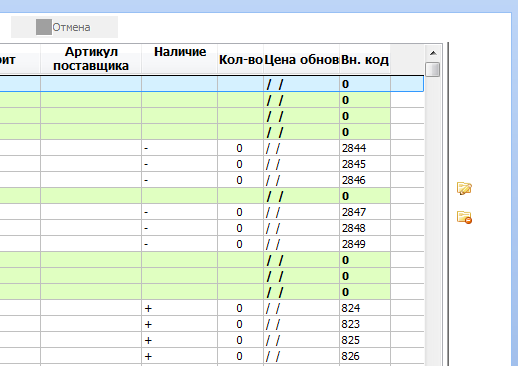Click the Наличие plus cell in row 824
Image resolution: width=518 pixels, height=366 pixels.
pyautogui.click(x=180, y=308)
